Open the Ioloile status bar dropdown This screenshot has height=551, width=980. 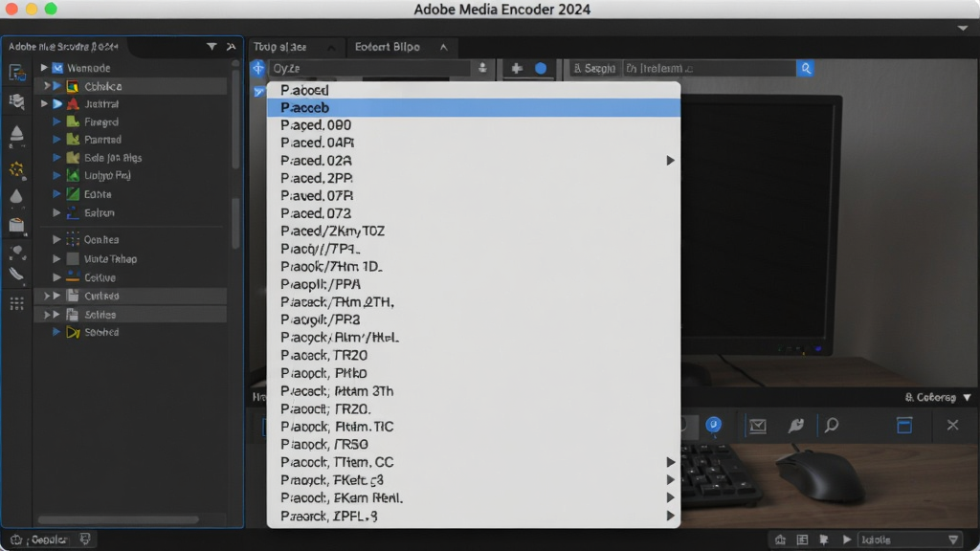coord(910,540)
